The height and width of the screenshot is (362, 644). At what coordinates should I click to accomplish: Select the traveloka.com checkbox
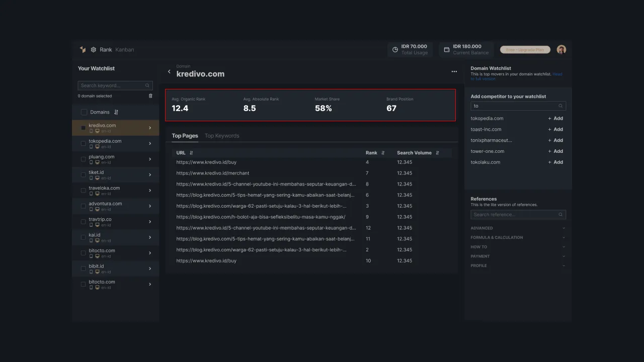point(84,191)
